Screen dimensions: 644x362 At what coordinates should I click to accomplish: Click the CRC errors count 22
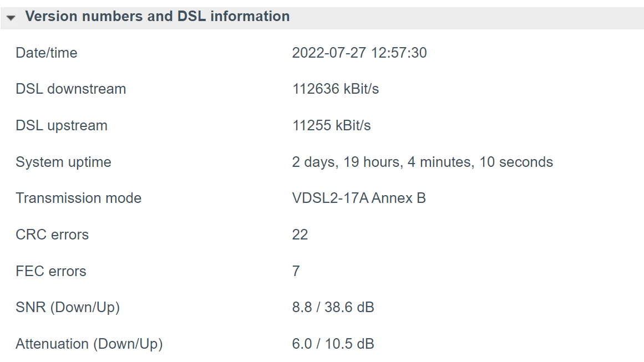[x=300, y=235]
